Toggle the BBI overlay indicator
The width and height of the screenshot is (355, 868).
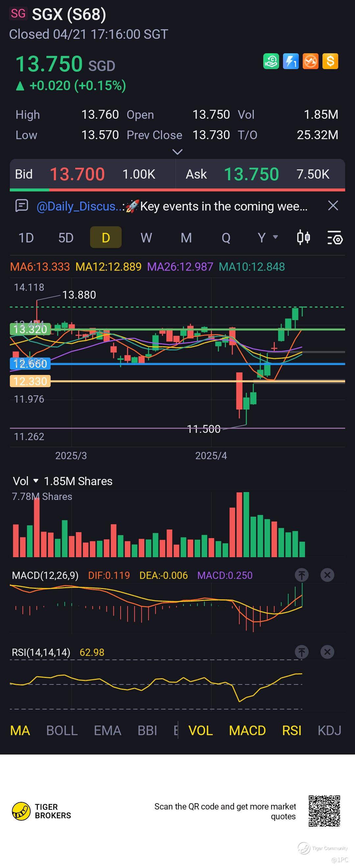147,731
